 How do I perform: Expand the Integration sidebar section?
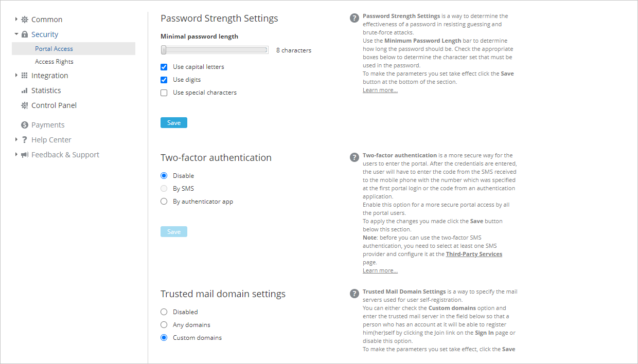tap(15, 75)
